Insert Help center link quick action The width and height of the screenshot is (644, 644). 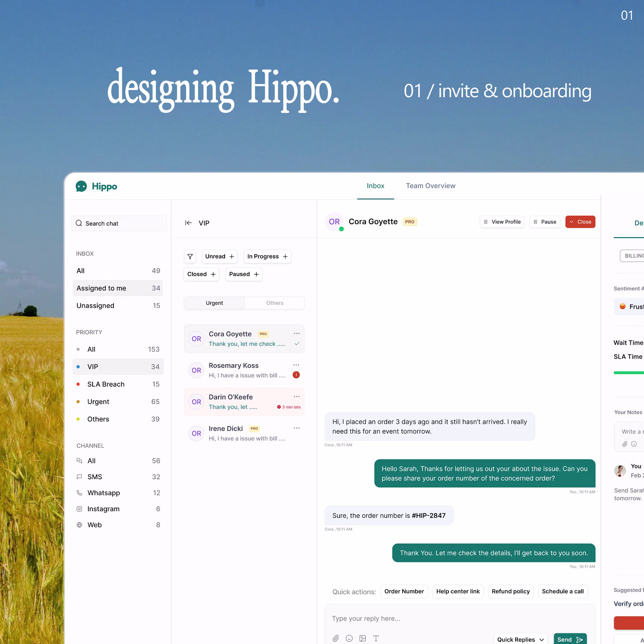coord(458,591)
